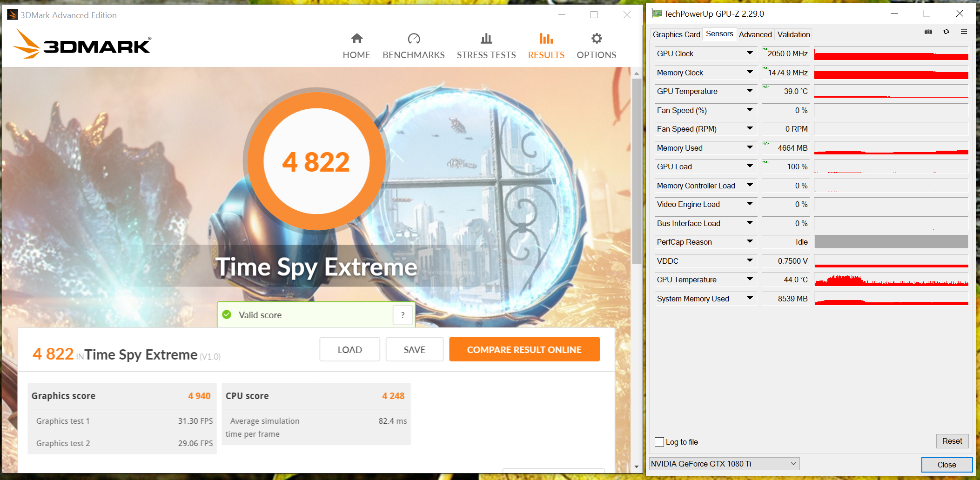Viewport: 980px width, 480px height.
Task: Click the LOAD button
Action: (x=350, y=349)
